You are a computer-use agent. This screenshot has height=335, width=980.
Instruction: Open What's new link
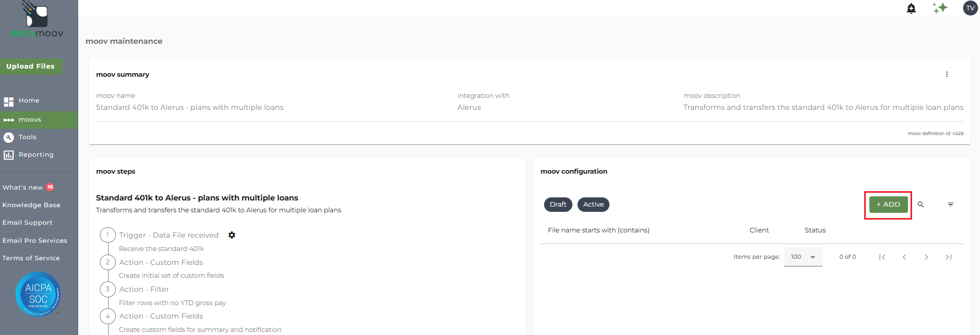pyautogui.click(x=23, y=188)
